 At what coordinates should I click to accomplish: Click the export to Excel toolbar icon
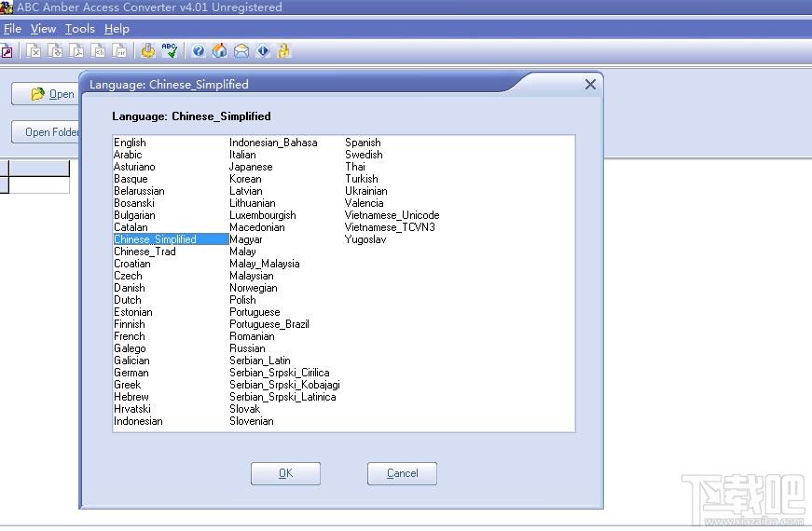point(34,50)
